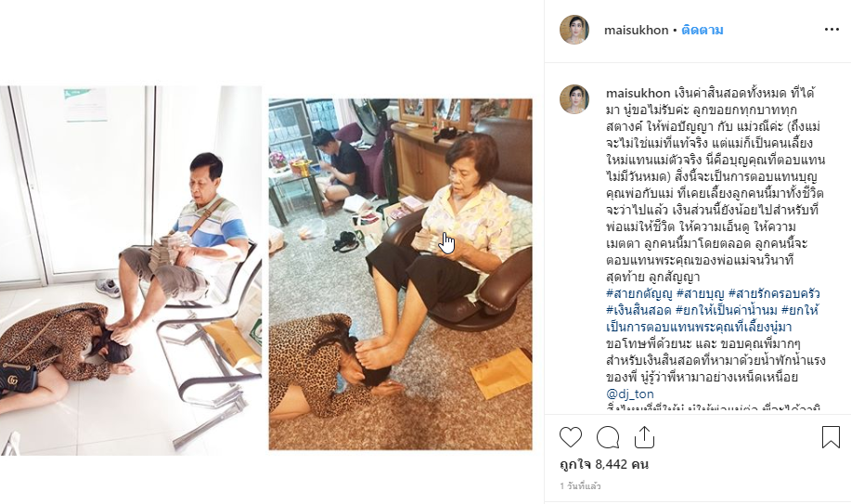This screenshot has height=504, width=851.
Task: Open the three-dots more options menu
Action: coord(832,30)
